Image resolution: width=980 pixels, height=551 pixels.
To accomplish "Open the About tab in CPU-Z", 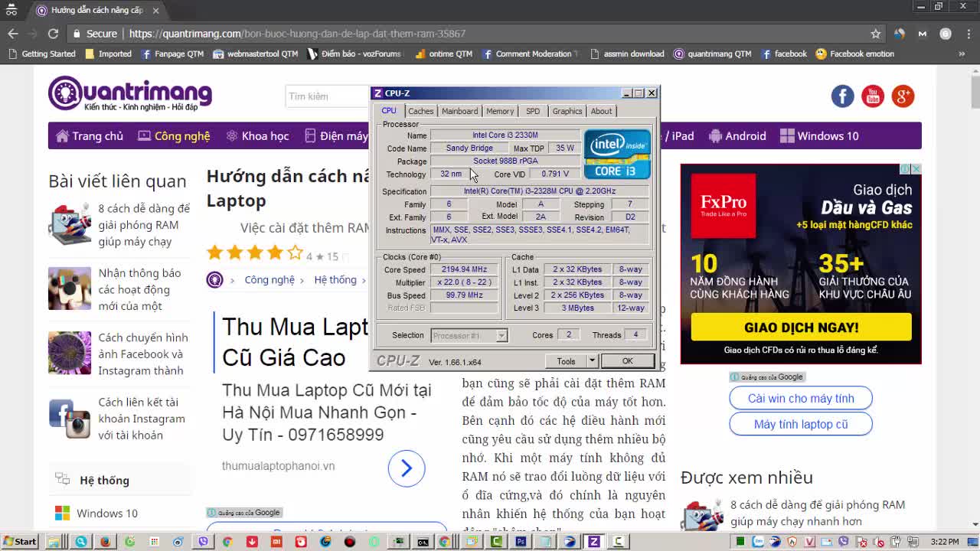I will tap(601, 111).
